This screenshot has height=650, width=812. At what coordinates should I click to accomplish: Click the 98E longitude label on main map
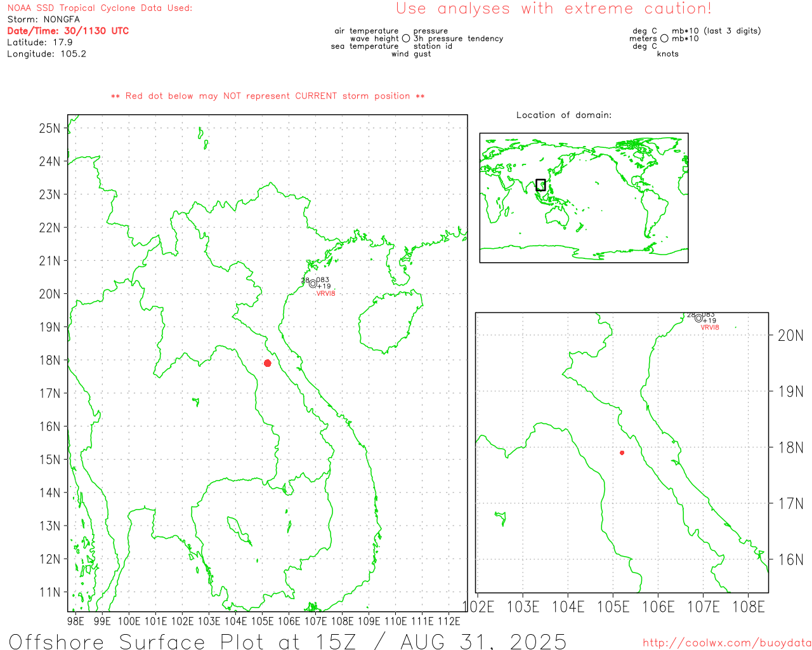pyautogui.click(x=75, y=621)
